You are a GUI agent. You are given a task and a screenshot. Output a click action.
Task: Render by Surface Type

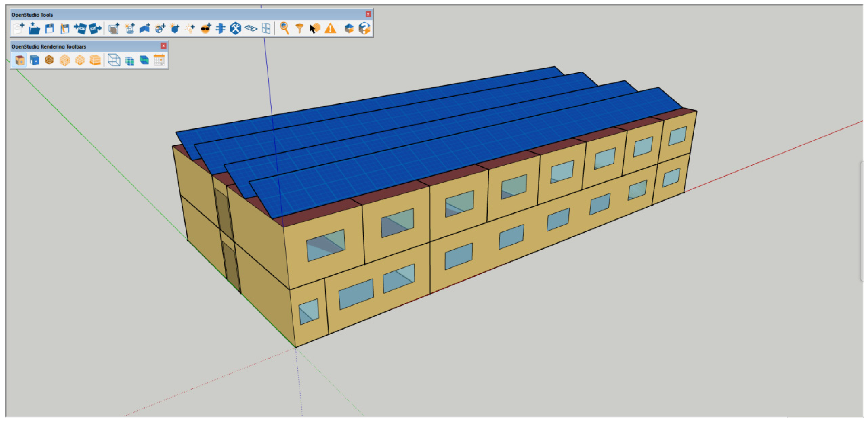point(20,60)
